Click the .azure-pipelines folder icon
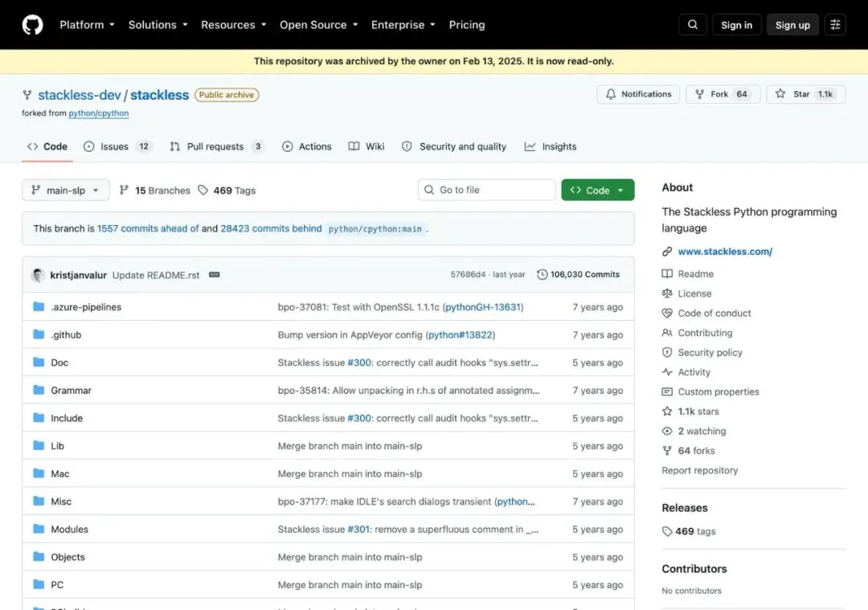 point(39,307)
